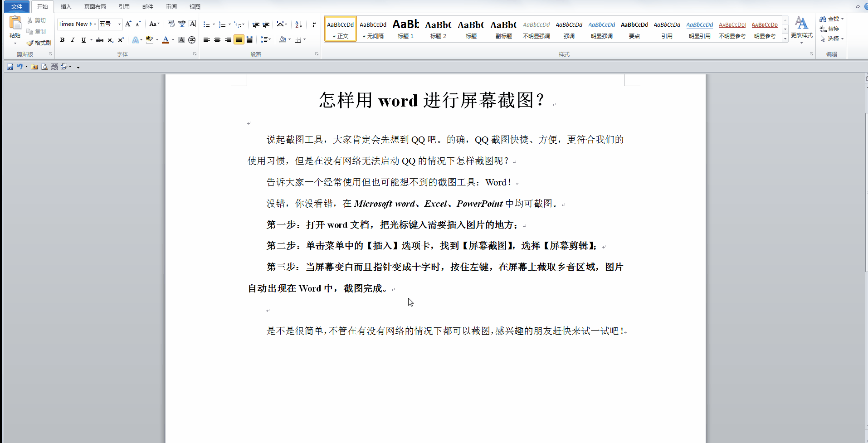This screenshot has width=868, height=443.
Task: Select the 无间隔 (No Spacing) style
Action: 373,29
